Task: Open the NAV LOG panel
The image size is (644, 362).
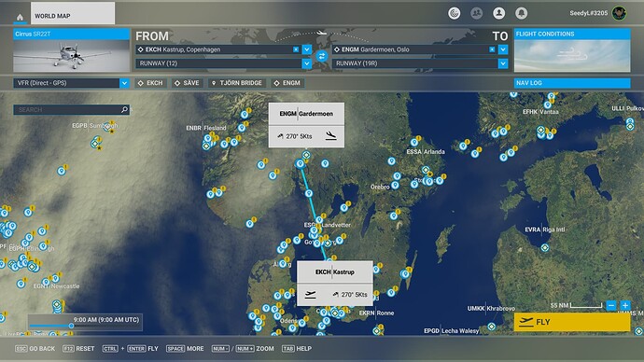Action: (x=572, y=83)
